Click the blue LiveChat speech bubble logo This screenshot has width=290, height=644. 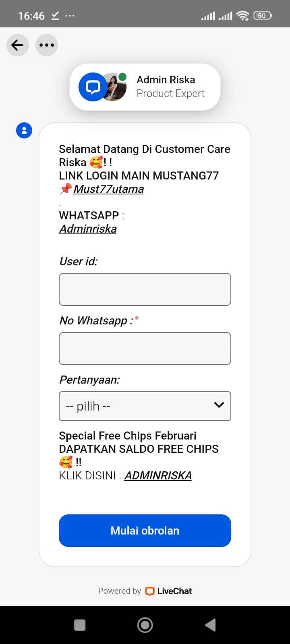click(93, 87)
